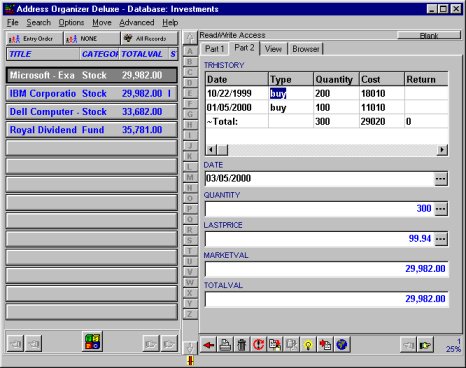Click the Blank button

coord(429,35)
